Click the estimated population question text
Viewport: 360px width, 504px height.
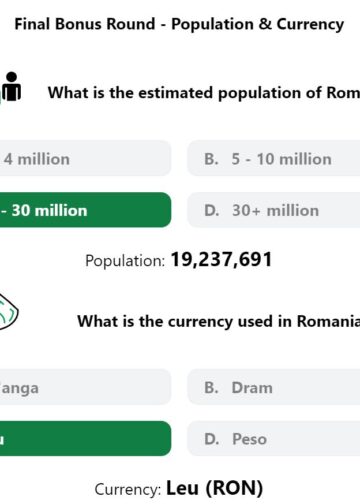pyautogui.click(x=204, y=93)
